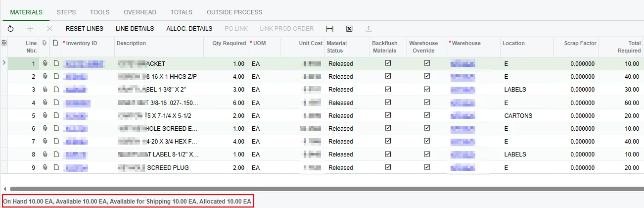
Task: Open the note icon for line 2
Action: (56, 76)
